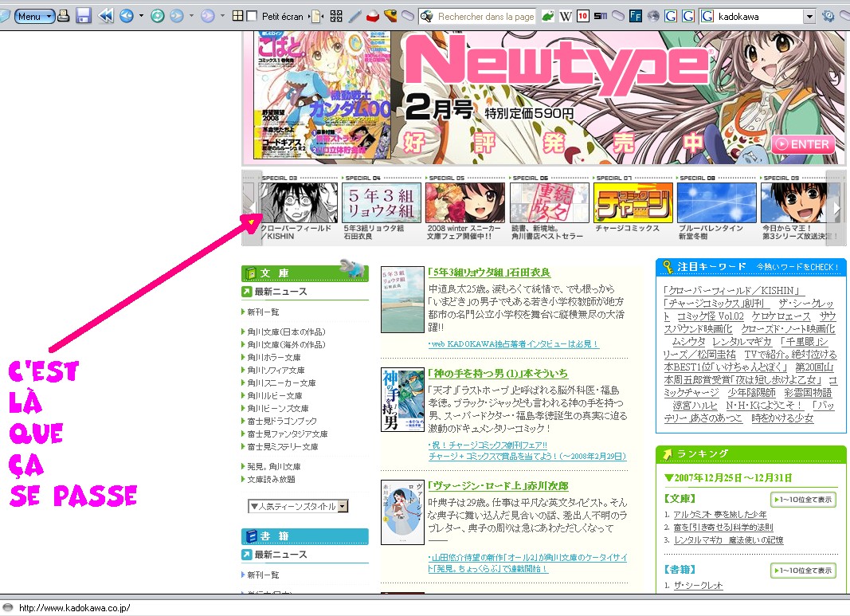Screen dimensions: 850x616
Task: Open the 文庫読み放題 link
Action: [271, 480]
